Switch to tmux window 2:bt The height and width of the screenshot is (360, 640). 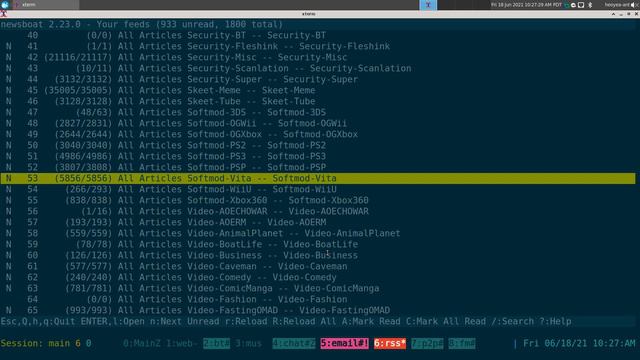pos(216,343)
